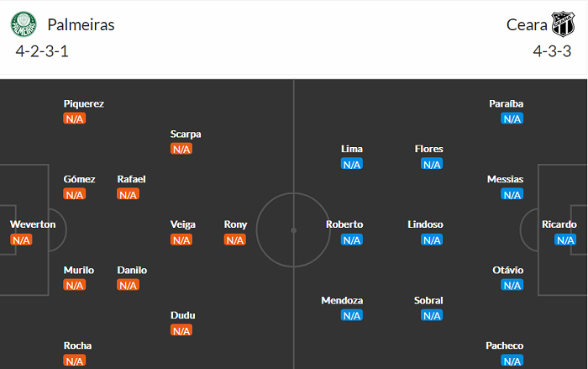
Task: Open the Ceara team name link
Action: (527, 24)
